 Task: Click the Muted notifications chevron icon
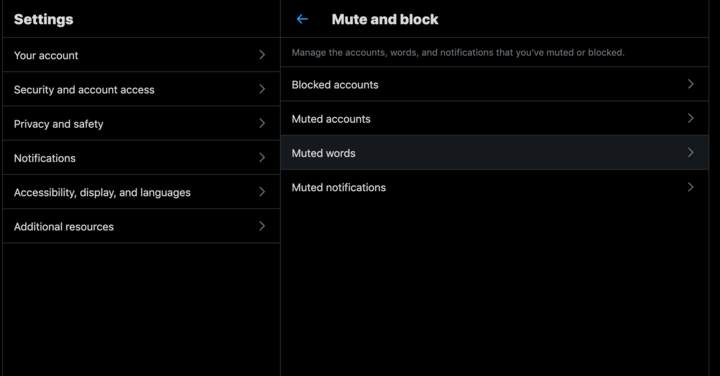click(x=690, y=187)
